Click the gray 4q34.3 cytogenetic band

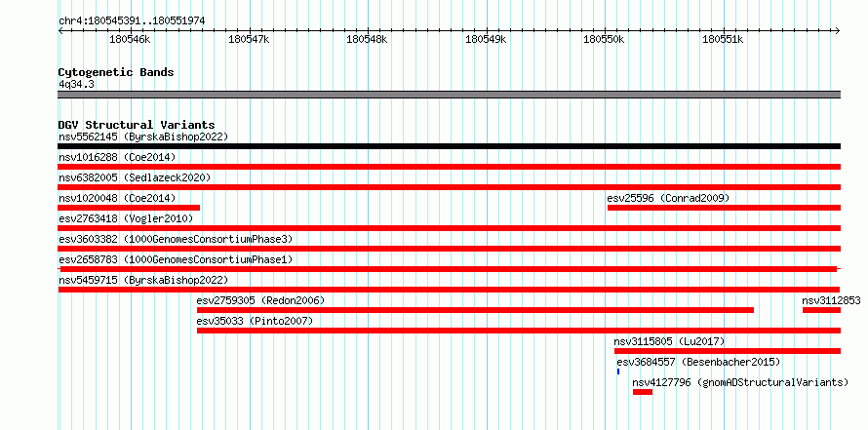pyautogui.click(x=449, y=95)
